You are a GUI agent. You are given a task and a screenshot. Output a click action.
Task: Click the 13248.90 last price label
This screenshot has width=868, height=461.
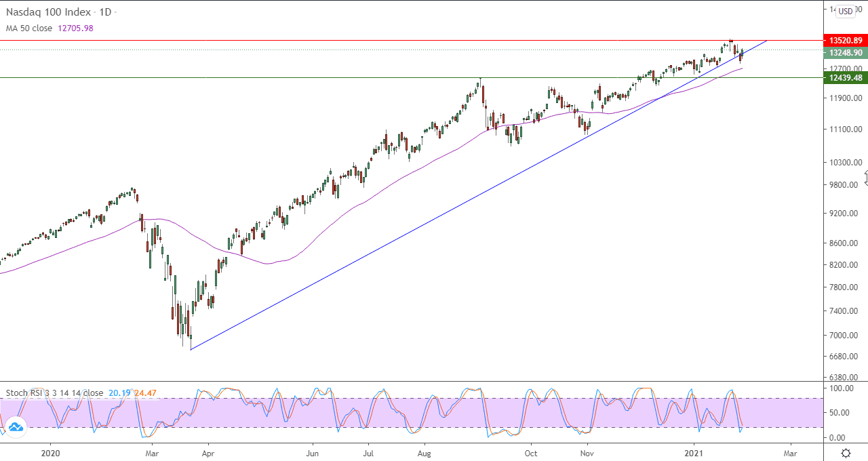click(x=845, y=53)
